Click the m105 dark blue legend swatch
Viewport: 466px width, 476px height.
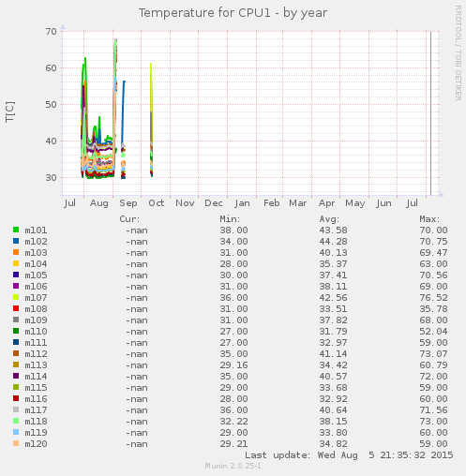(16, 275)
